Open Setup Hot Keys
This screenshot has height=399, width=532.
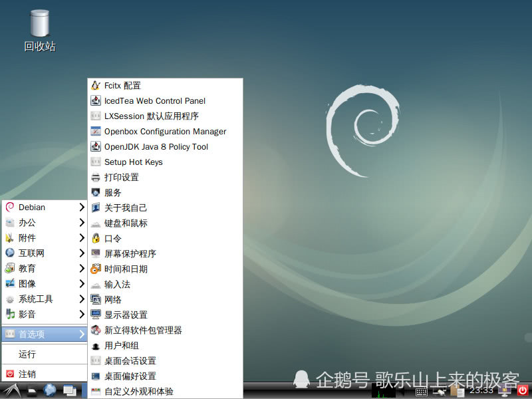point(165,162)
